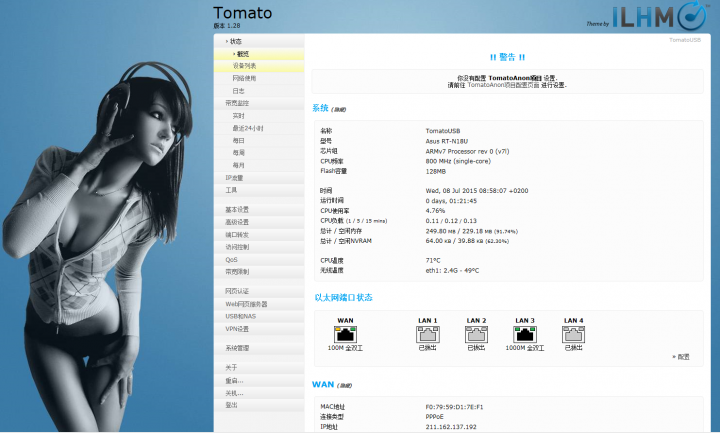Click the LAN 2 port icon
The width and height of the screenshot is (720, 433).
click(x=476, y=334)
